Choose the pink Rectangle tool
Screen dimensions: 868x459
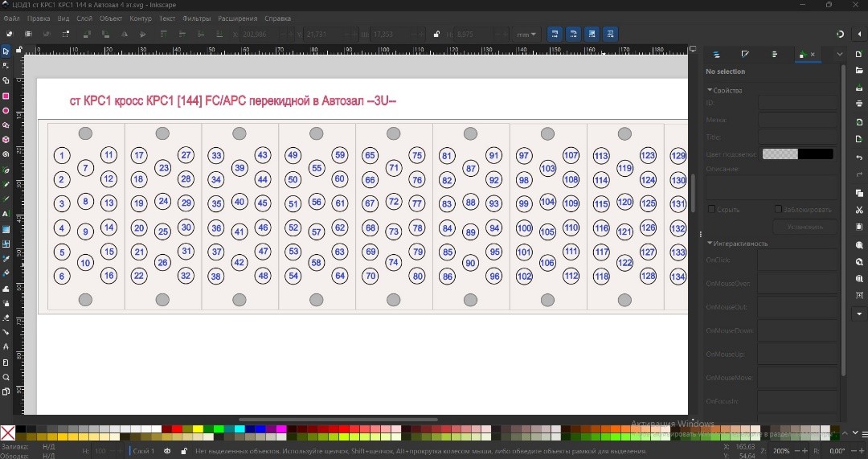6,96
